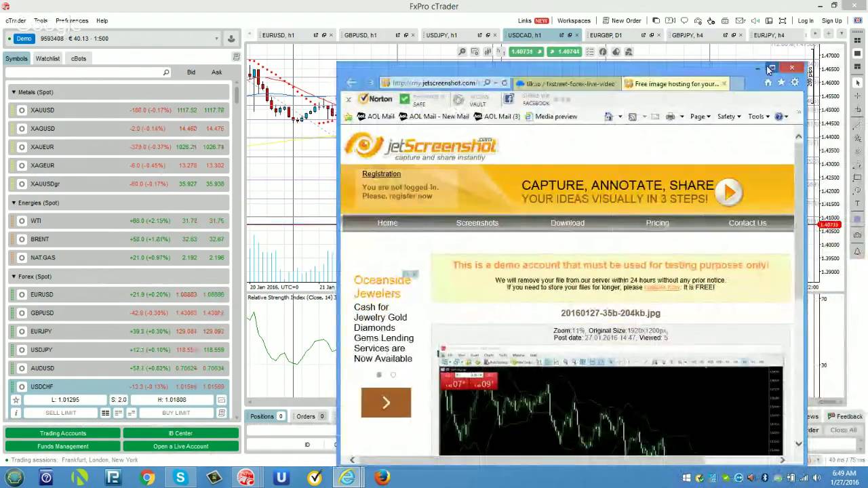
Task: Click the circle icon next to WTI
Action: [x=22, y=221]
